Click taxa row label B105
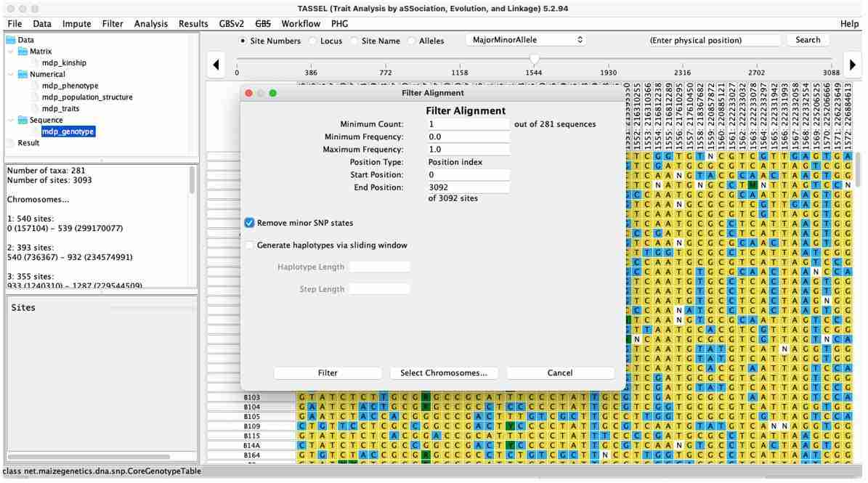The image size is (868, 483). 251,417
